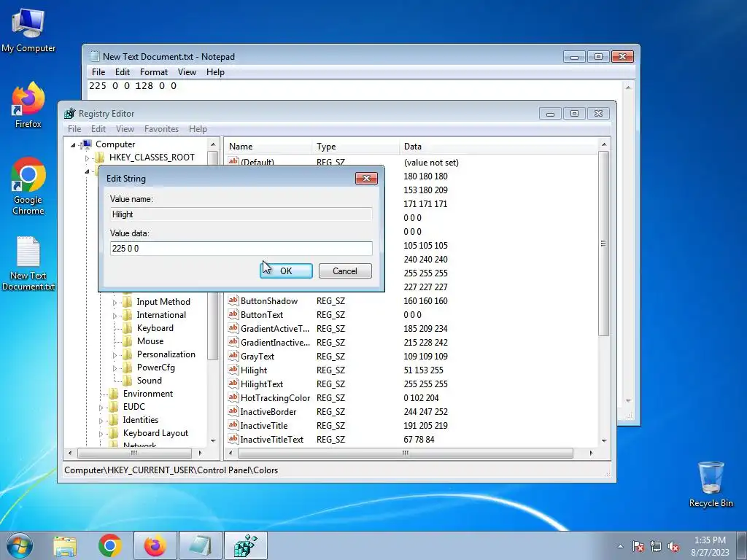Select New Text Document.txt desktop file
The width and height of the screenshot is (747, 560).
click(28, 263)
